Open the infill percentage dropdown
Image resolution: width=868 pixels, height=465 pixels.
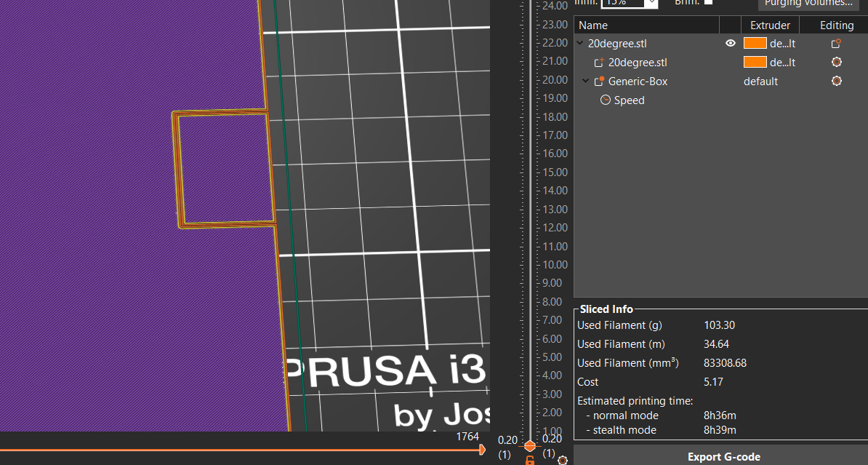[651, 4]
